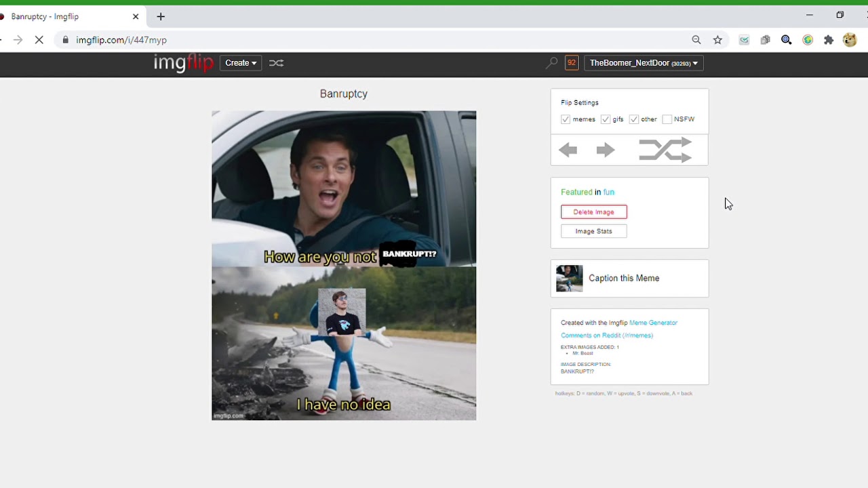The image size is (868, 488).
Task: Bookmark this page with star icon
Action: coord(717,40)
